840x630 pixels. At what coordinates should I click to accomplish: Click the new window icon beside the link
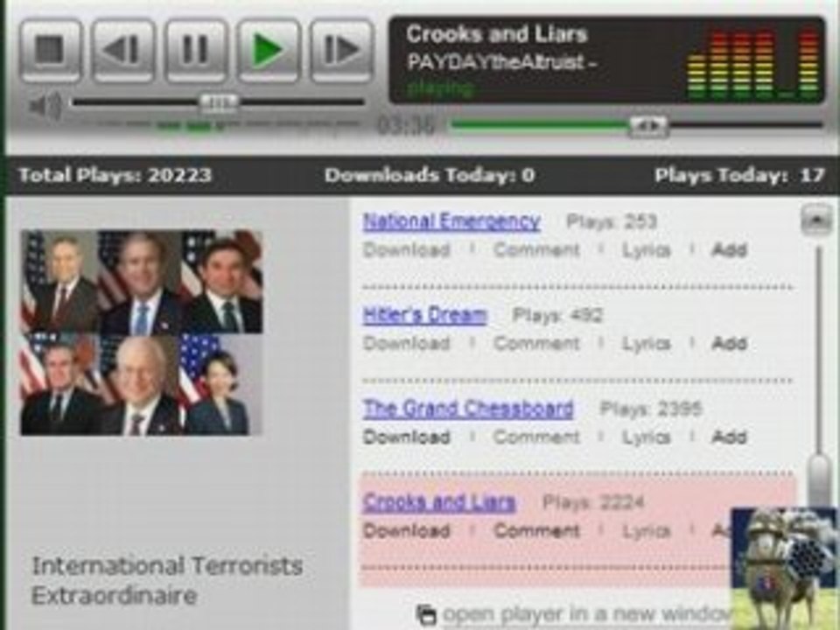[x=426, y=615]
